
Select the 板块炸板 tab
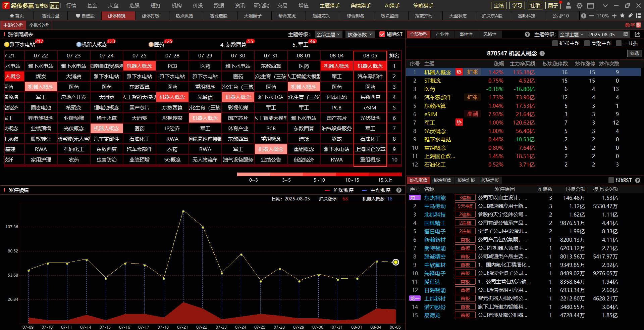tap(466, 180)
